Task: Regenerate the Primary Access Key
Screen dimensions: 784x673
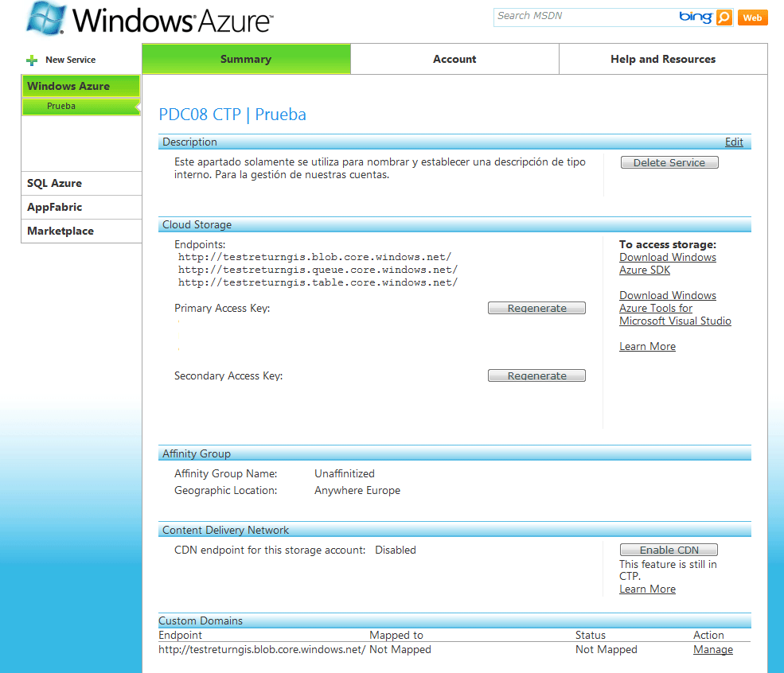Action: point(536,308)
